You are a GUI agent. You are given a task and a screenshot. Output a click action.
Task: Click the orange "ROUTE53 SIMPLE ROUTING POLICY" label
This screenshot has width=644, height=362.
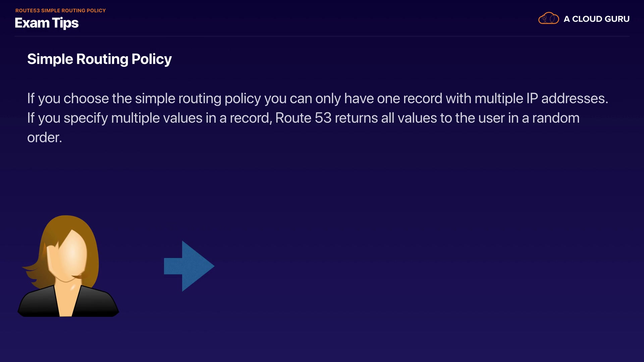(60, 10)
